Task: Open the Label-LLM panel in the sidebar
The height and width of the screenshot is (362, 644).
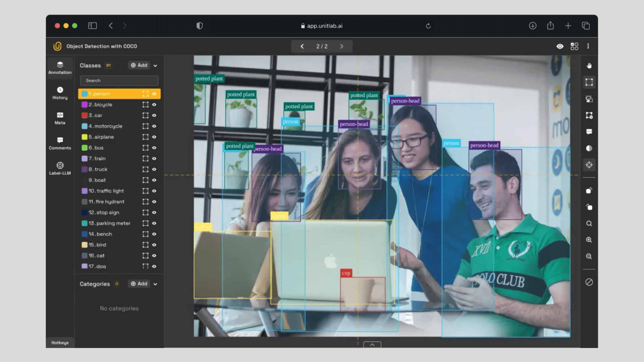Action: (60, 168)
